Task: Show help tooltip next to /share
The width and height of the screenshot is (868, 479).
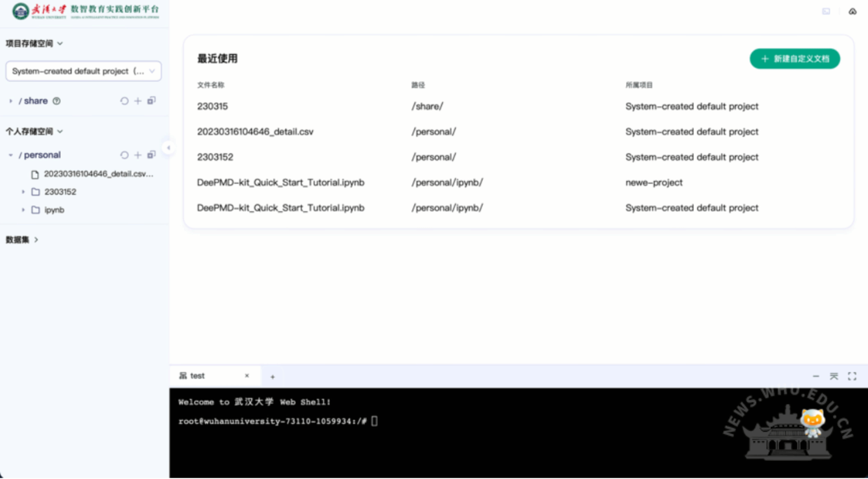Action: (57, 101)
